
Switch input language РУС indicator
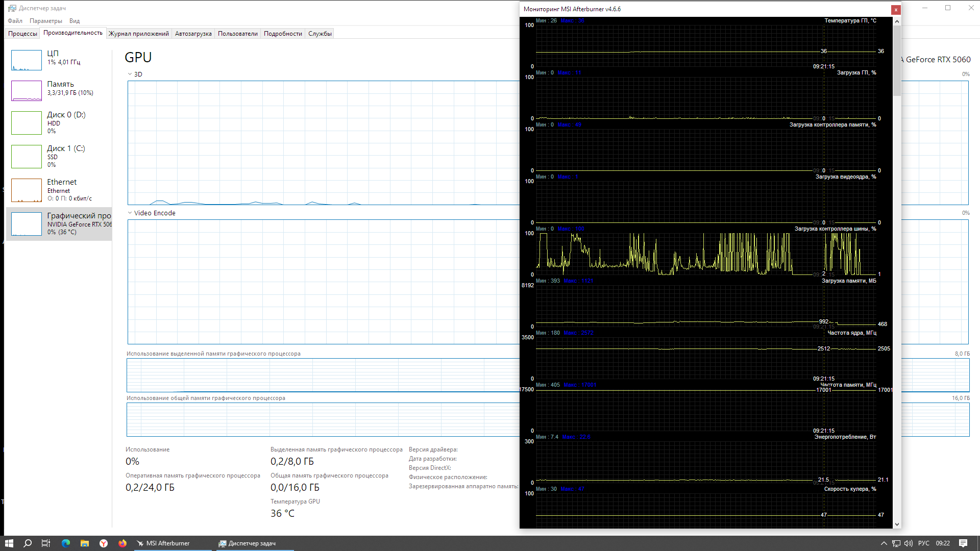[924, 543]
